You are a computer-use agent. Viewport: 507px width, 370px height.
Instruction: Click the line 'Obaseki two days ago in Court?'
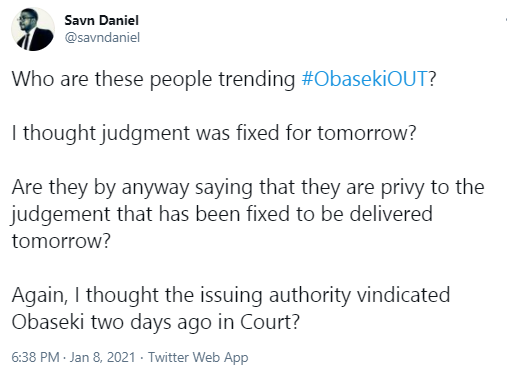156,322
